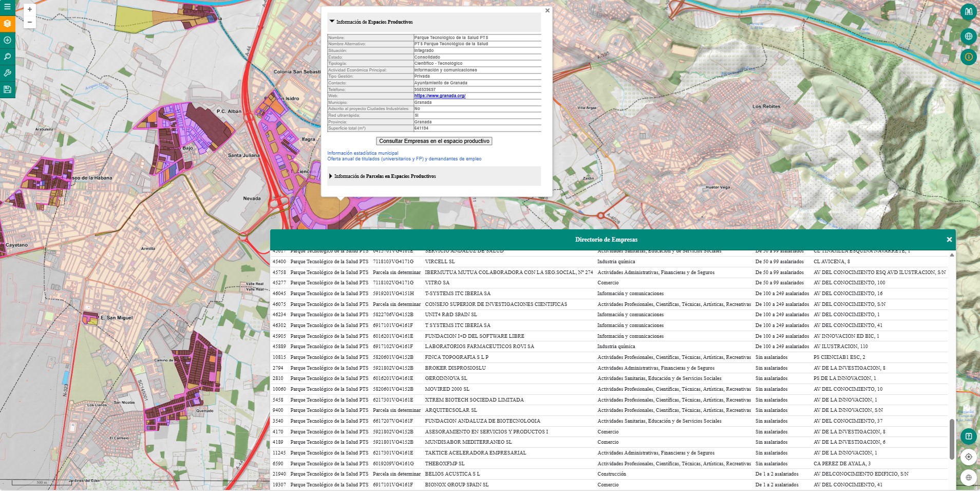Click the company directory vertical scrollbar
The height and width of the screenshot is (491, 980).
pos(952,439)
